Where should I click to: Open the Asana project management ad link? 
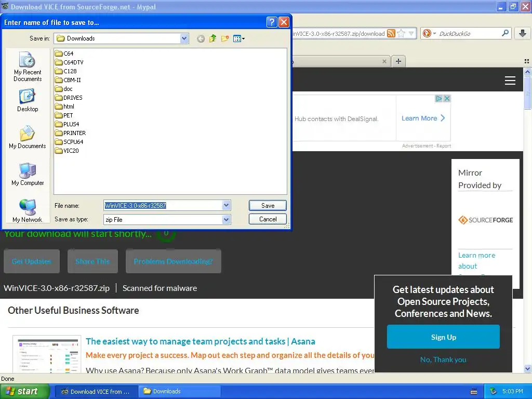click(x=200, y=341)
